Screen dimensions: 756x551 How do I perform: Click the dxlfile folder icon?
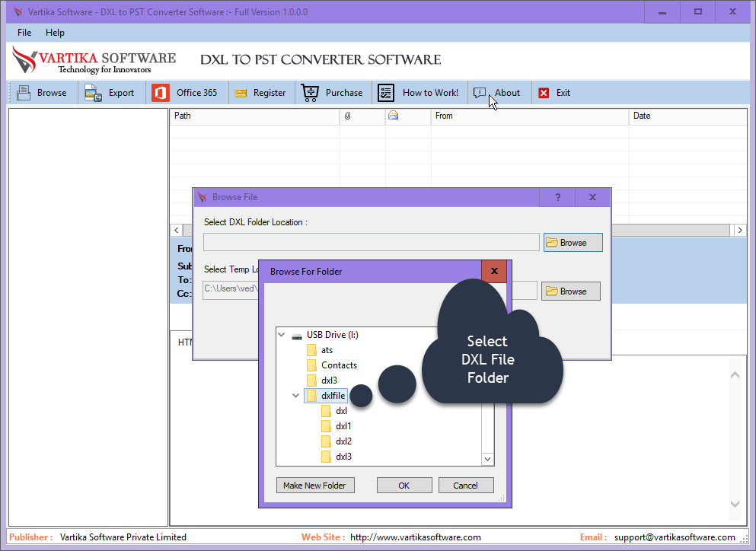[x=312, y=395]
